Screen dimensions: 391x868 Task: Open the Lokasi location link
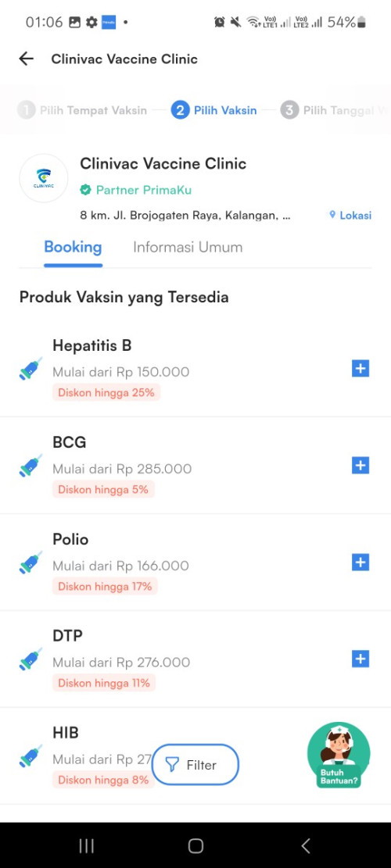click(350, 216)
